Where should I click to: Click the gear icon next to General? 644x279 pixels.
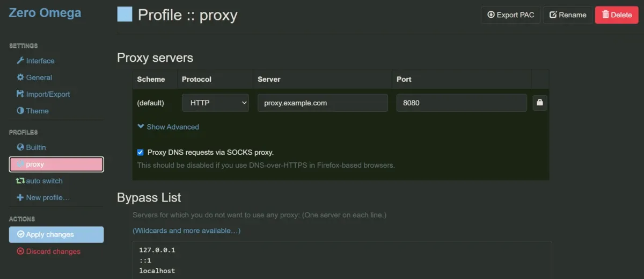coord(20,77)
